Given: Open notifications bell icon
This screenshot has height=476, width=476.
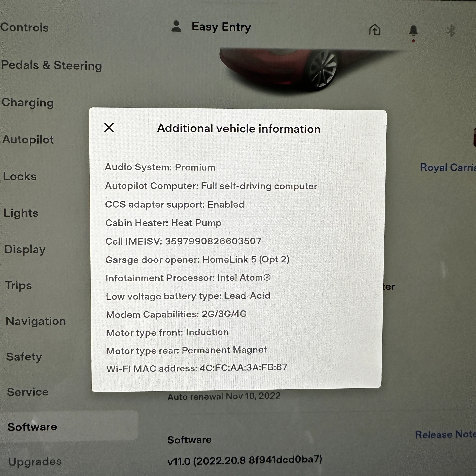Looking at the screenshot, I should pos(413,31).
